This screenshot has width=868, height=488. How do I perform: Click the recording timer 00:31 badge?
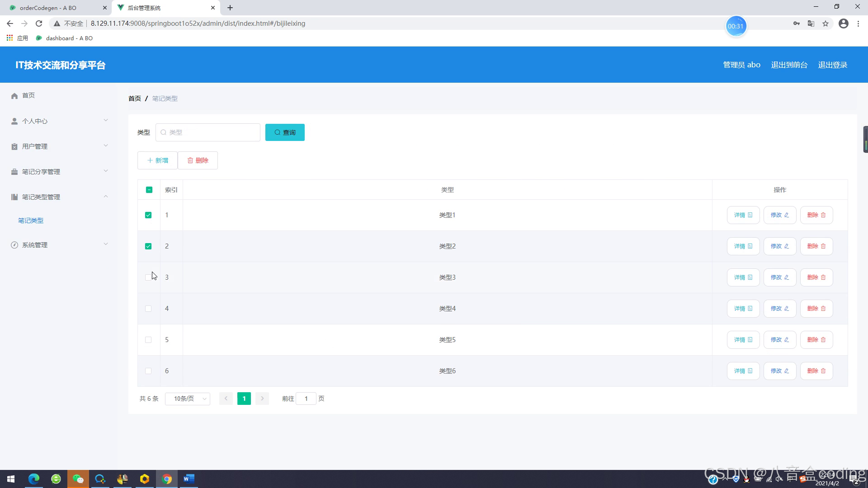click(736, 26)
